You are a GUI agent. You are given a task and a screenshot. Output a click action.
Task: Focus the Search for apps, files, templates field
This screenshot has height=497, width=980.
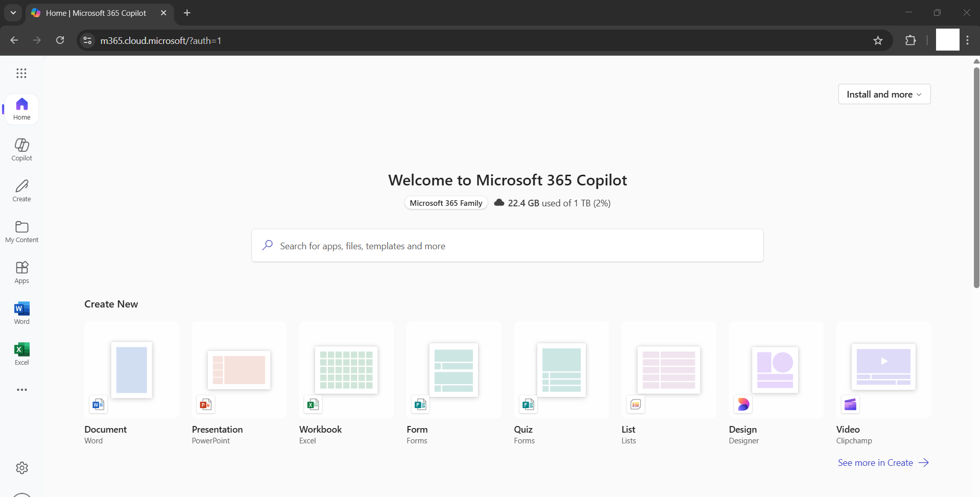(x=508, y=246)
